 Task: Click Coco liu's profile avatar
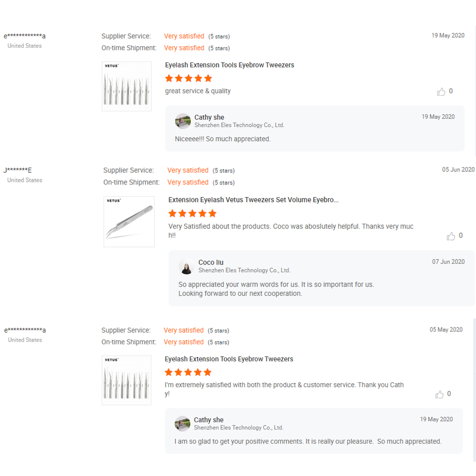pos(186,267)
